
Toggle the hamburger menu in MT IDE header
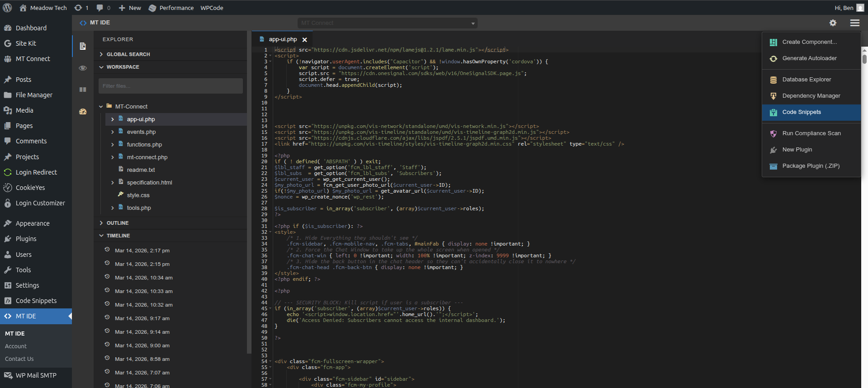coord(855,23)
